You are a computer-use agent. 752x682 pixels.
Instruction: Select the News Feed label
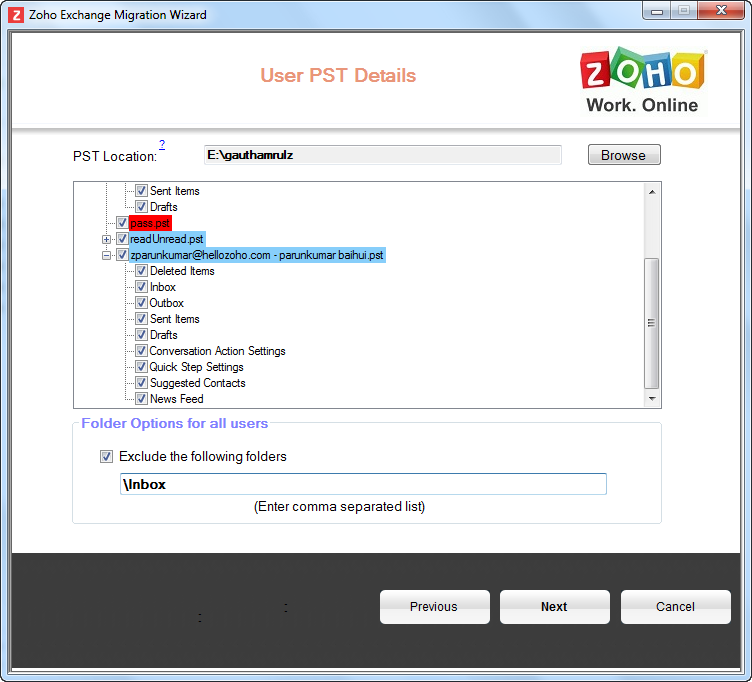(x=176, y=399)
